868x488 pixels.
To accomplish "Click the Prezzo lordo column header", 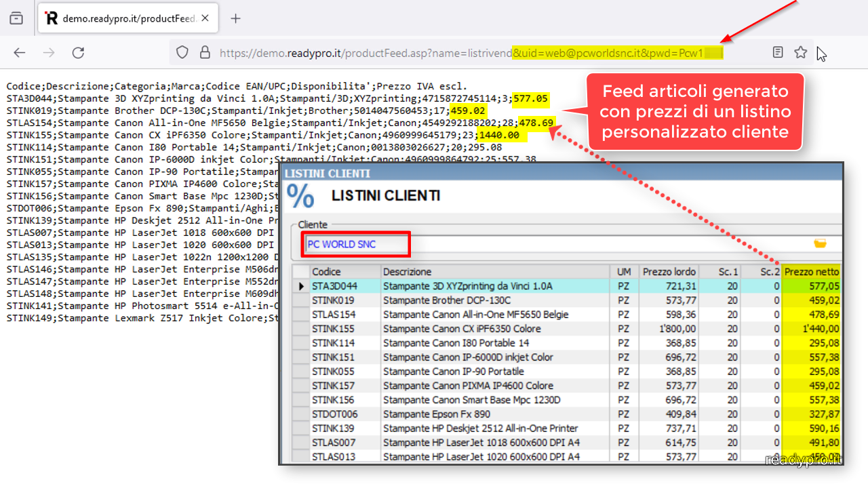I will pyautogui.click(x=669, y=272).
